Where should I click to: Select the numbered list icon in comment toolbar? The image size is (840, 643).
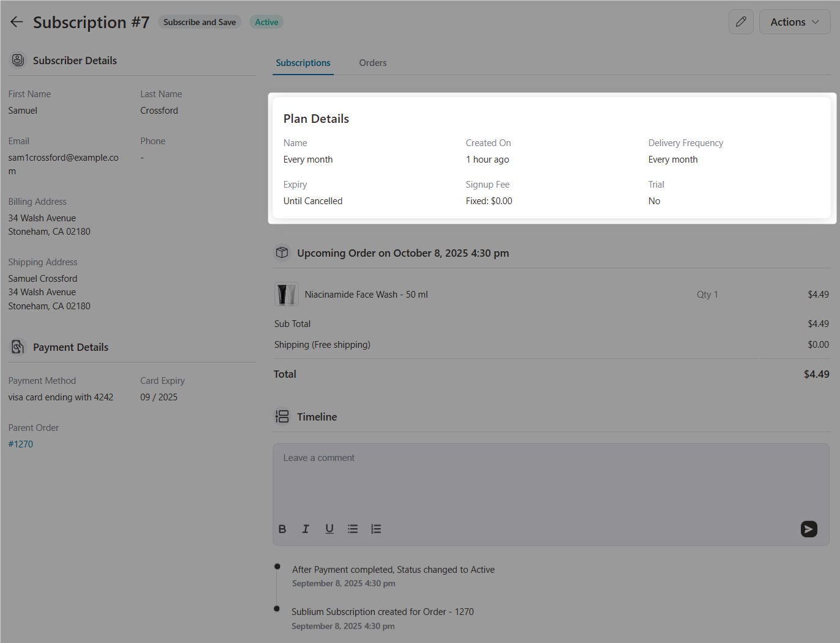tap(376, 529)
